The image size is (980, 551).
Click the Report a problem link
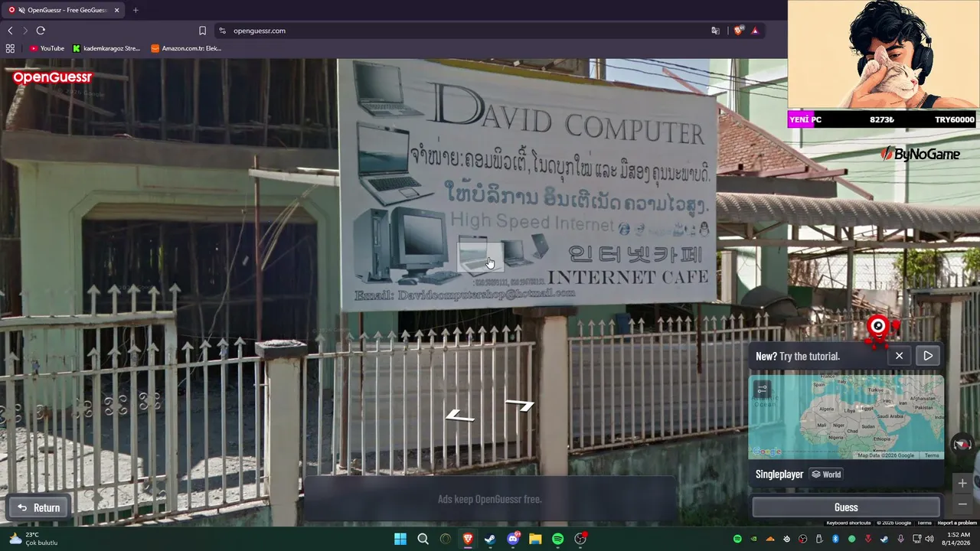coord(957,523)
